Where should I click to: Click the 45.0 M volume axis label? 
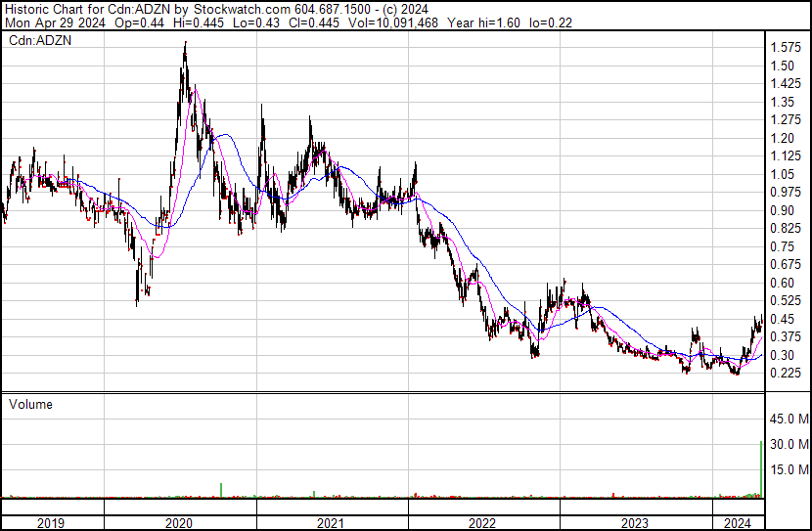[x=788, y=420]
